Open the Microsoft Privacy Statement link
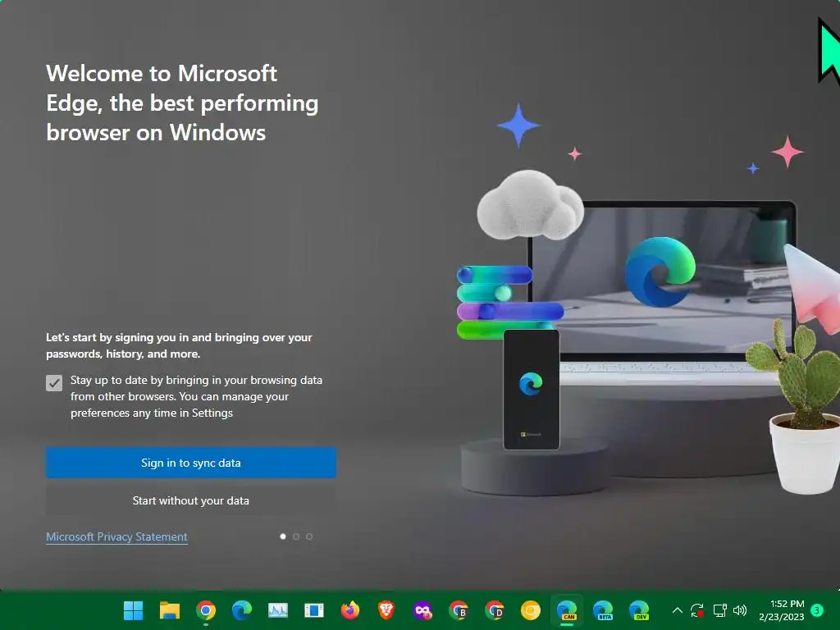Screen dimensions: 840x630 [116, 536]
